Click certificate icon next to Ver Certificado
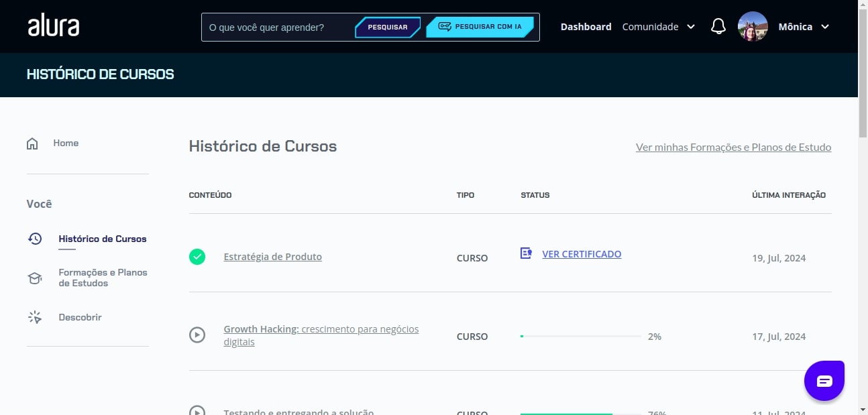 pyautogui.click(x=527, y=253)
